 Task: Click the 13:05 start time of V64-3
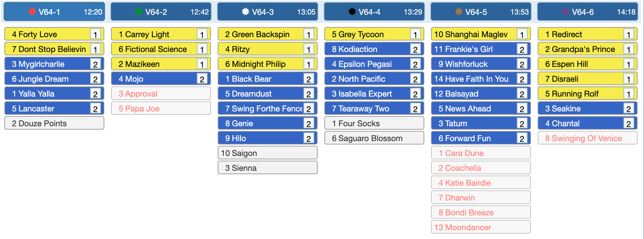(306, 12)
